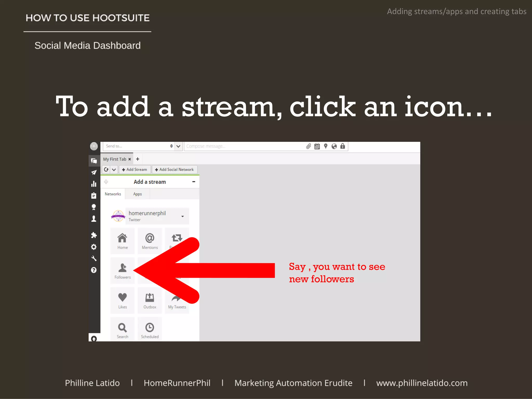The image size is (532, 399).
Task: Click the privacy lock icon
Action: (343, 146)
